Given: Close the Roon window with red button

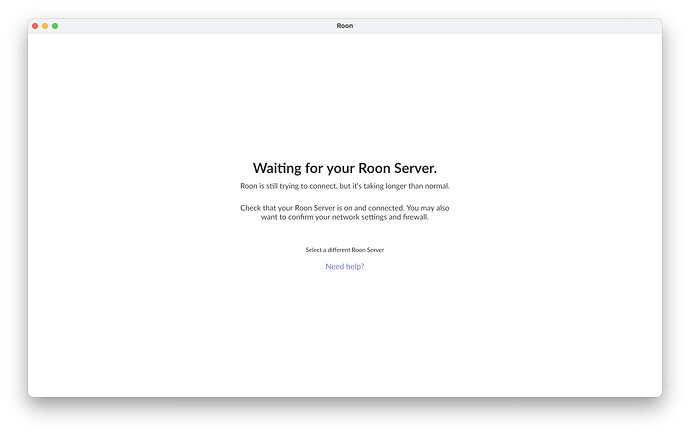Looking at the screenshot, I should [35, 26].
